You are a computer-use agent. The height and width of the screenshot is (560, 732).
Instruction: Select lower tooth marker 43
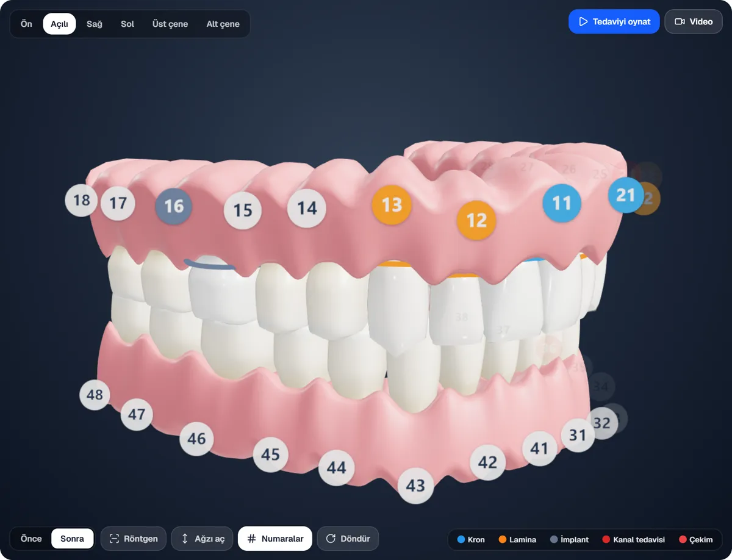[x=415, y=486]
